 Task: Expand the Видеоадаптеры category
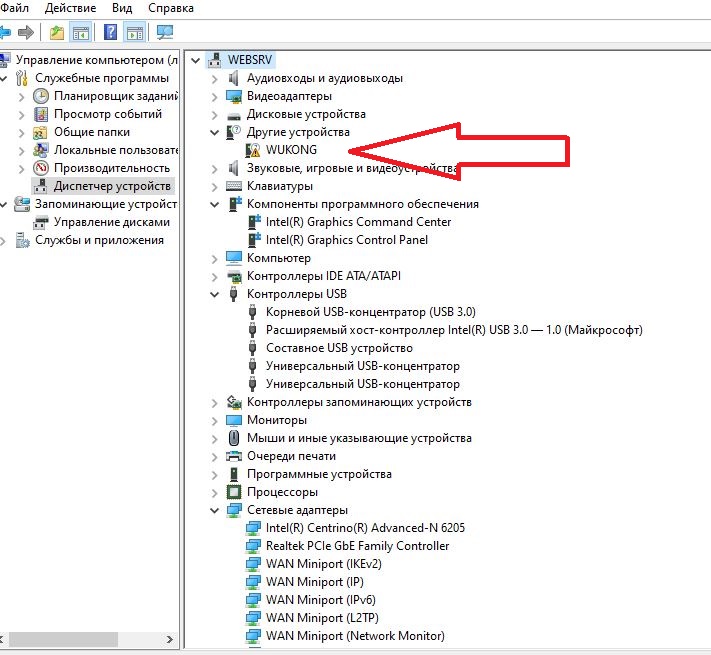[x=214, y=97]
